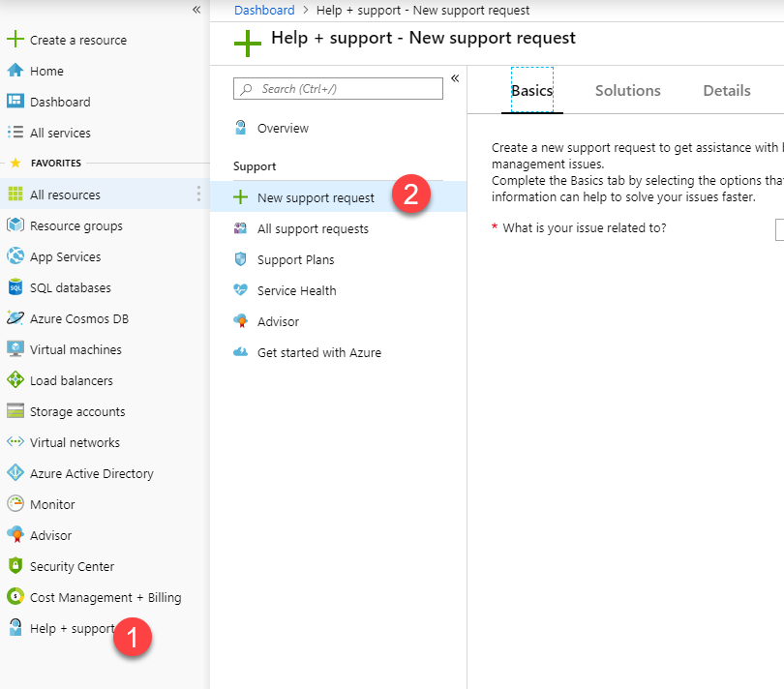This screenshot has height=689, width=784.
Task: Click the Virtual machines label
Action: click(x=75, y=349)
